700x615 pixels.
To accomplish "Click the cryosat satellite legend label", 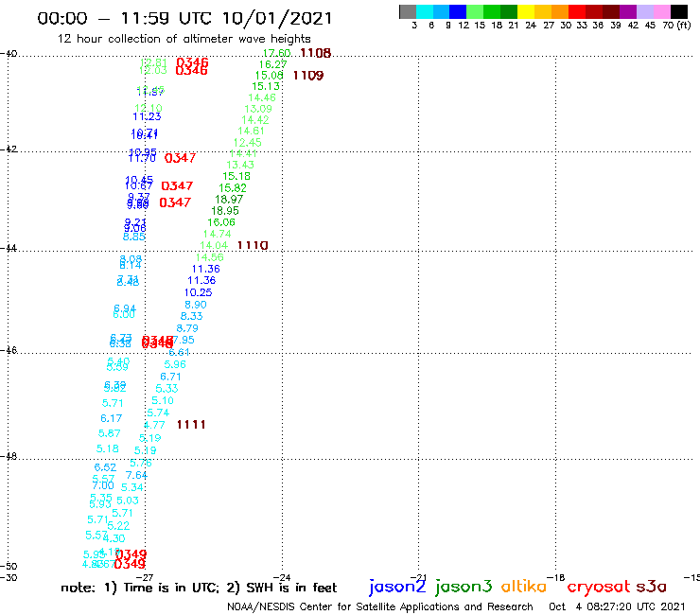I will tap(599, 588).
